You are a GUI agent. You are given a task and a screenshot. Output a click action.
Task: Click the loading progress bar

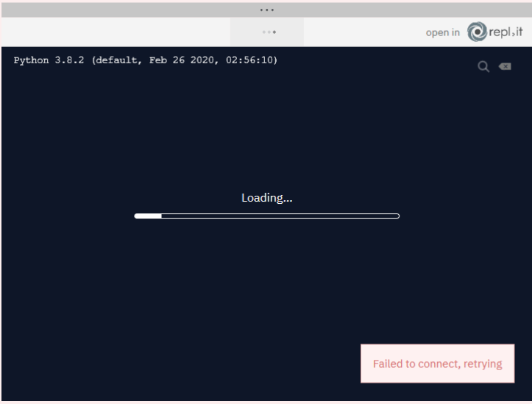pos(266,216)
